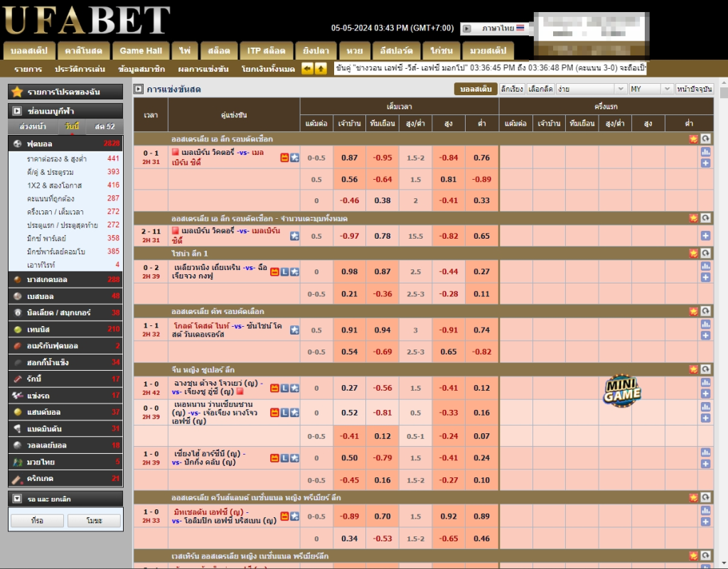Click blue plus icon for the Gold Coast Knights match
This screenshot has width=728, height=569.
[x=705, y=335]
